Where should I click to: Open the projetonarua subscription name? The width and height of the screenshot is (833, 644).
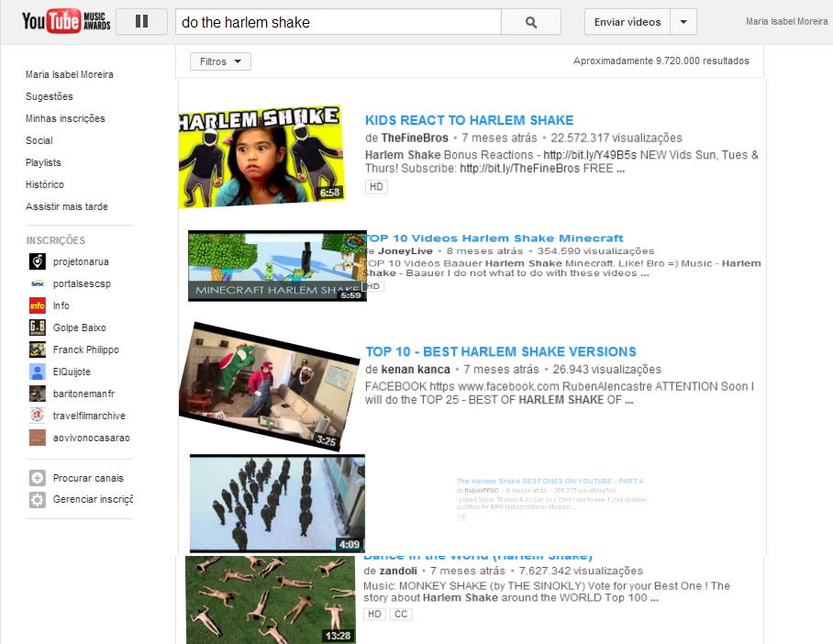coord(81,261)
